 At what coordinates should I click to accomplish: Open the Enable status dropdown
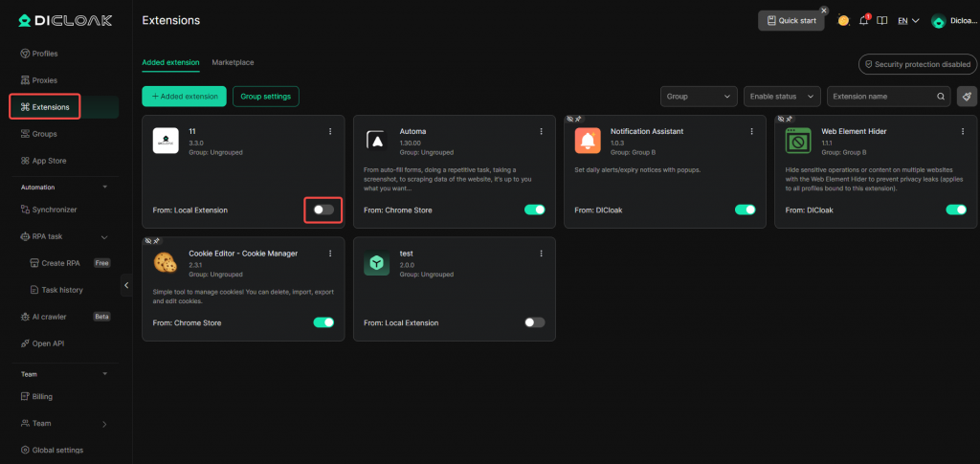click(782, 97)
